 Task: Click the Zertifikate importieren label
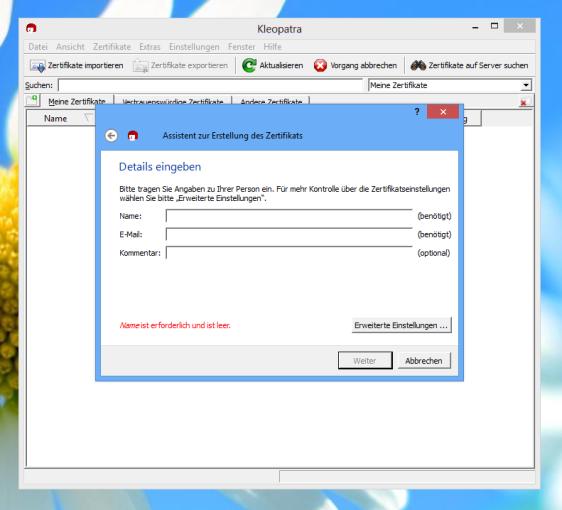pos(85,66)
